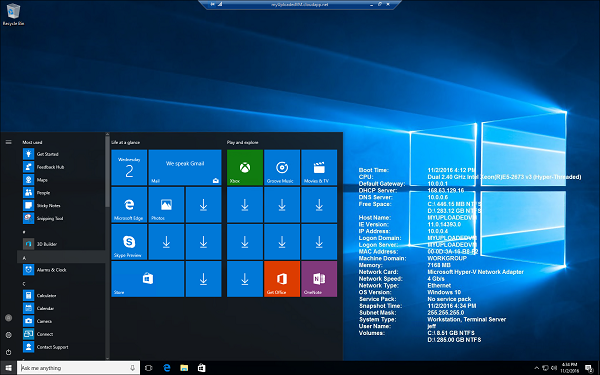The image size is (600, 375).
Task: Open the Mail tile
Action: tap(185, 168)
